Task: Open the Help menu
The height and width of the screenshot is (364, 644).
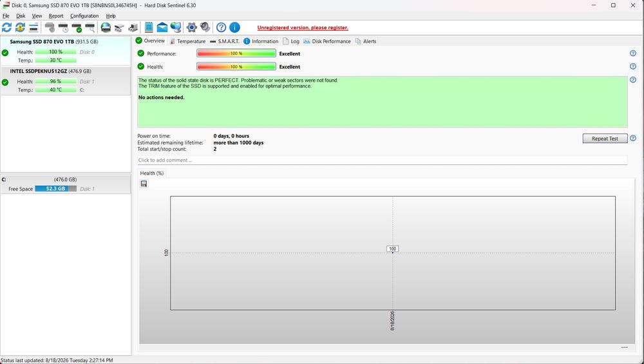Action: point(111,16)
